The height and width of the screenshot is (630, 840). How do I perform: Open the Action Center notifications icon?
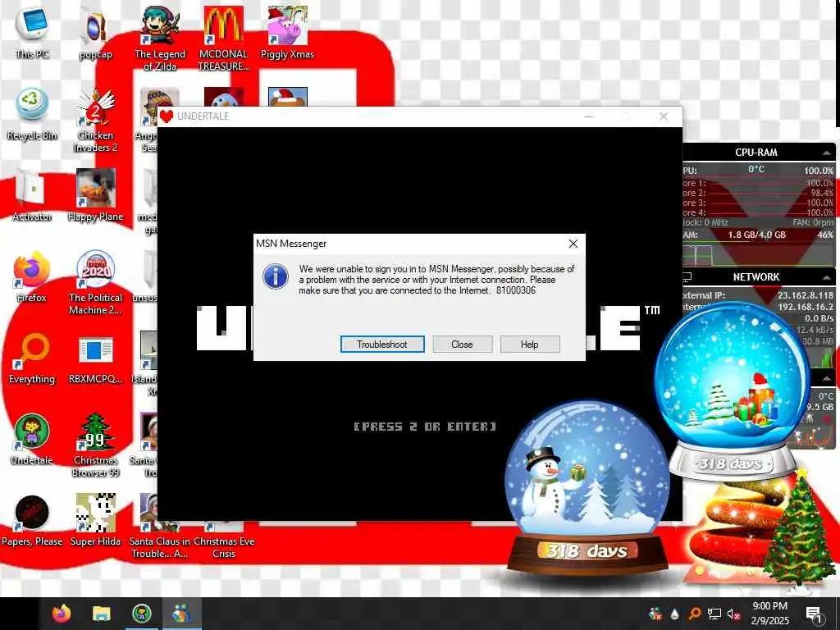click(x=813, y=614)
